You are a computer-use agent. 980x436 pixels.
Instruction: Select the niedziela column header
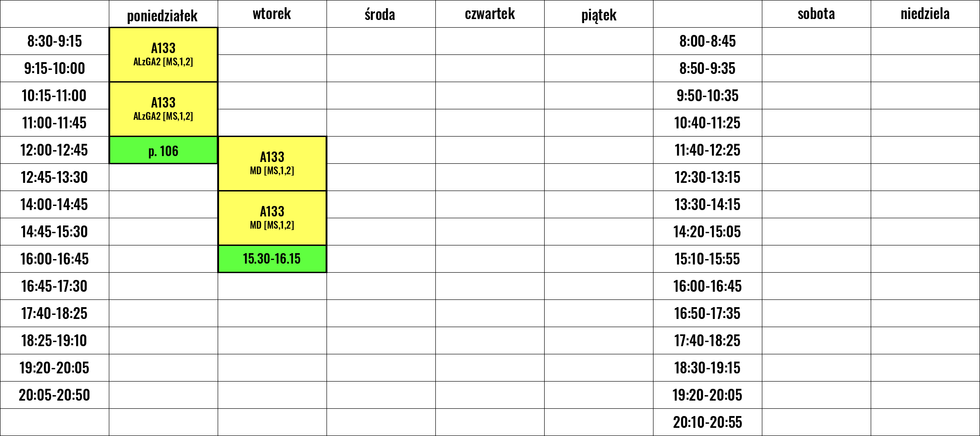pos(925,14)
